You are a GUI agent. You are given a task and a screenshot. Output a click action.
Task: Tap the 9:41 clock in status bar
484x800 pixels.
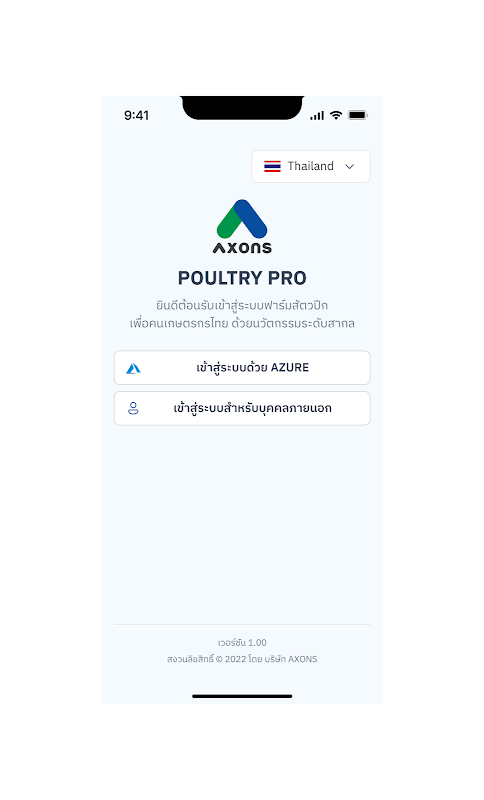(x=137, y=115)
